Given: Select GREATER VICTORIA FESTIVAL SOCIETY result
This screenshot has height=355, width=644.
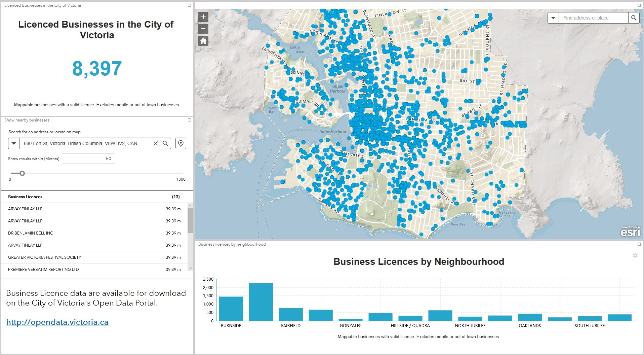Looking at the screenshot, I should (44, 257).
